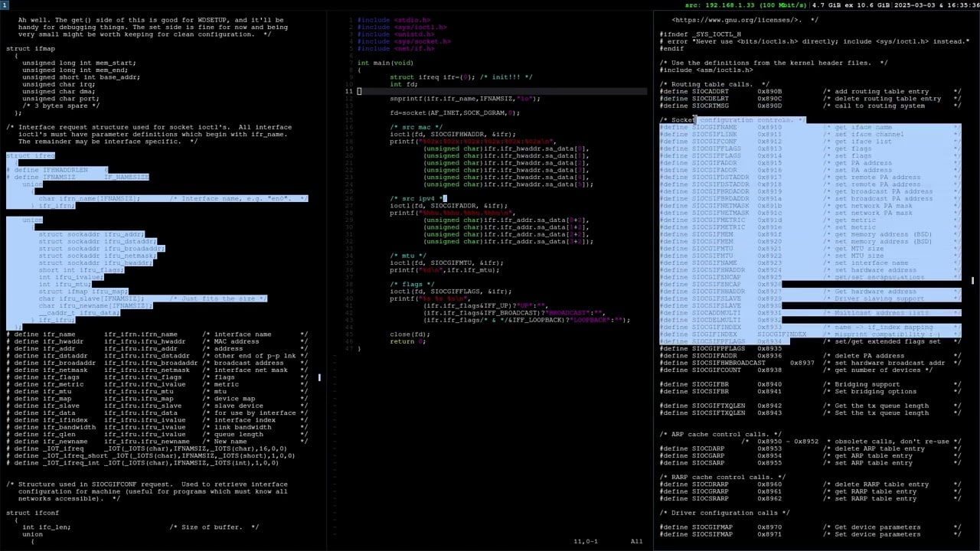Click the '# define ifr_name' macro row
980x551 pixels.
coord(157,334)
